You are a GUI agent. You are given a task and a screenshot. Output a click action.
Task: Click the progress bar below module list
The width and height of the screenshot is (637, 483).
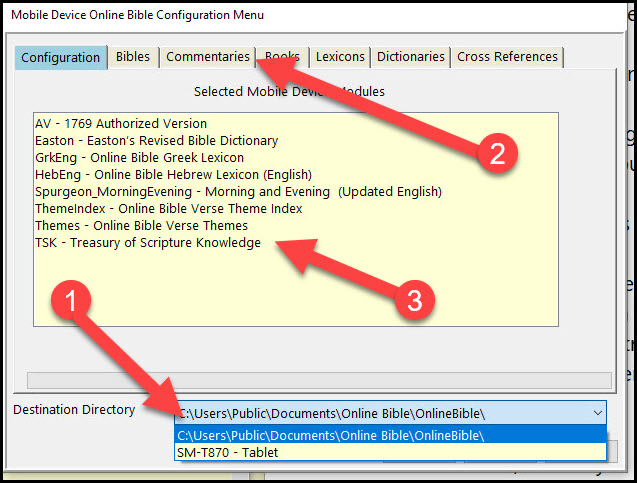tap(319, 381)
